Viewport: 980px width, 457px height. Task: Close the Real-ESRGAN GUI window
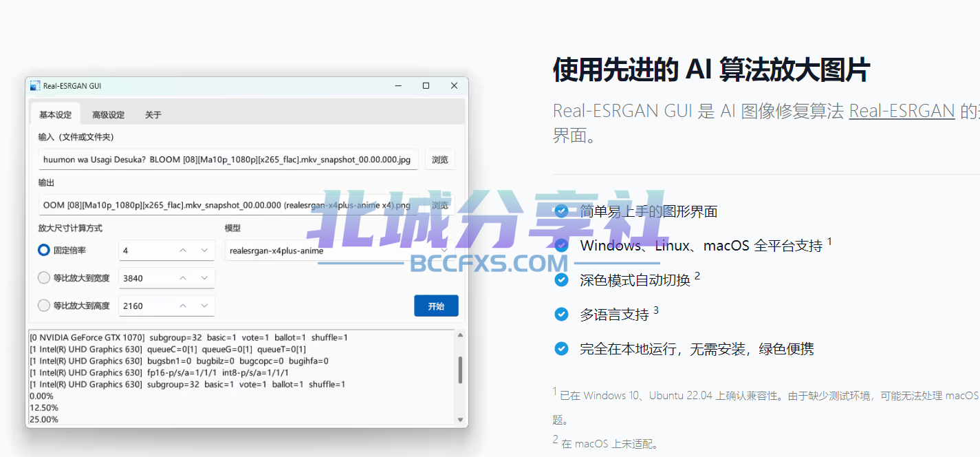point(454,86)
